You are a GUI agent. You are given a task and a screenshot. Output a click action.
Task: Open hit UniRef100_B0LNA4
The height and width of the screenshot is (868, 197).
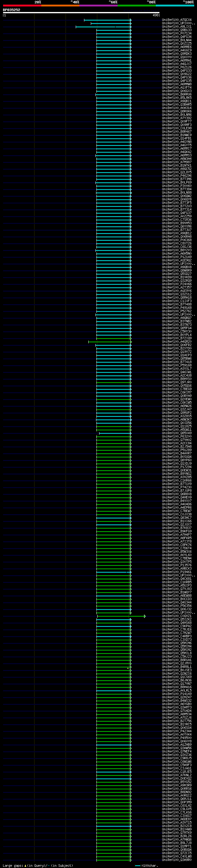[177, 40]
